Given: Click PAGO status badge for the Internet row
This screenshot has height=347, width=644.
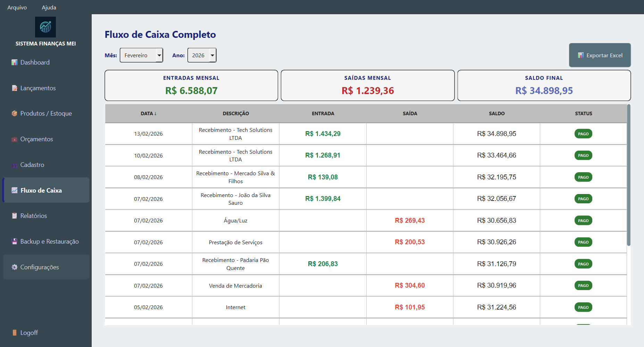Looking at the screenshot, I should (583, 307).
